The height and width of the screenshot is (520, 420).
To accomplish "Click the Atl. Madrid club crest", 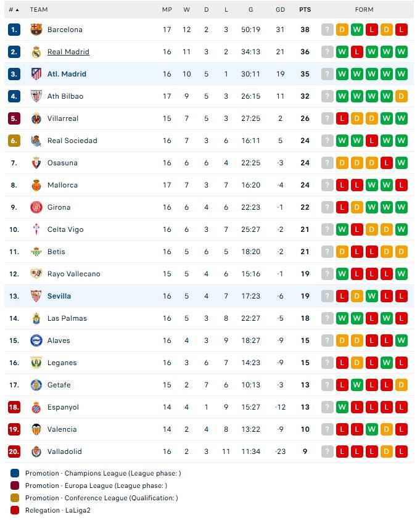I will (x=36, y=74).
